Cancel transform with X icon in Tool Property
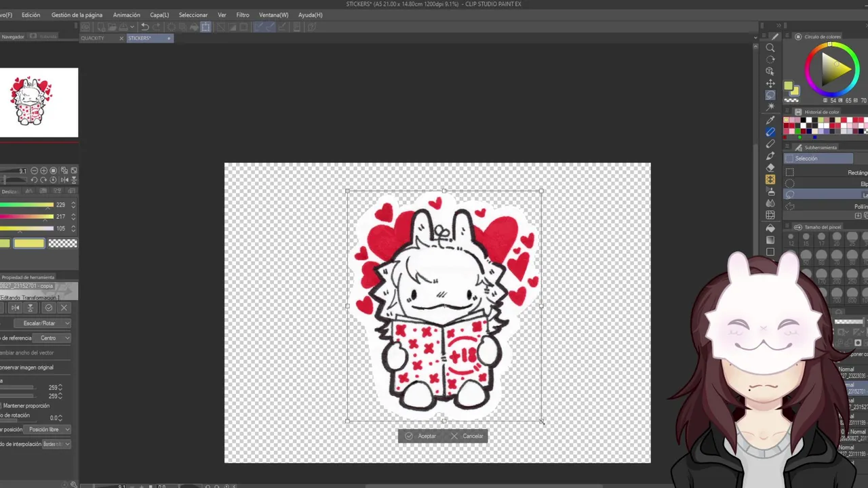The width and height of the screenshot is (868, 488). click(64, 308)
